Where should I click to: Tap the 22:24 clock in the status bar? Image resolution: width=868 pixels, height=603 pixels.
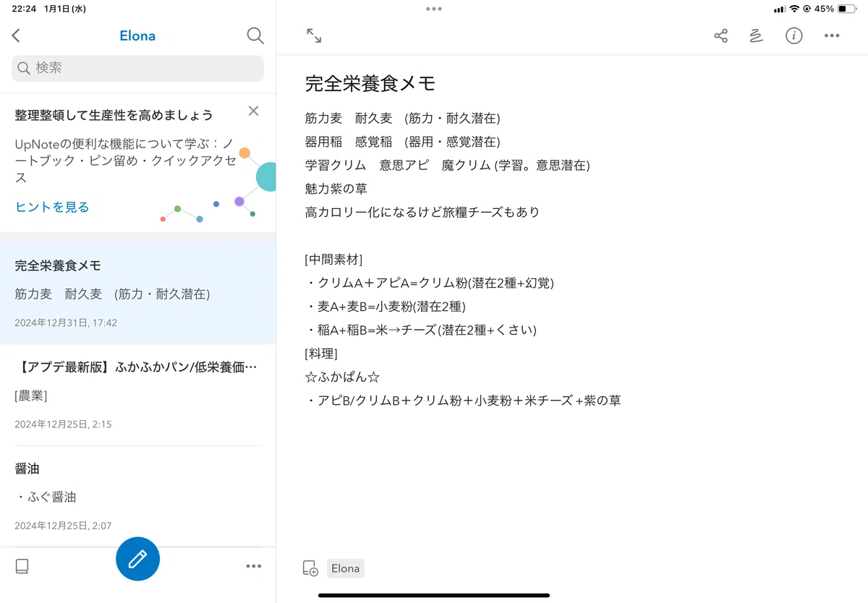point(24,9)
